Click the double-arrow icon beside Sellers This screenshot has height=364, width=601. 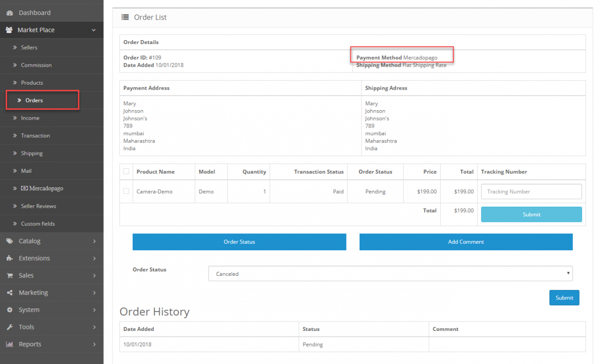(x=15, y=48)
